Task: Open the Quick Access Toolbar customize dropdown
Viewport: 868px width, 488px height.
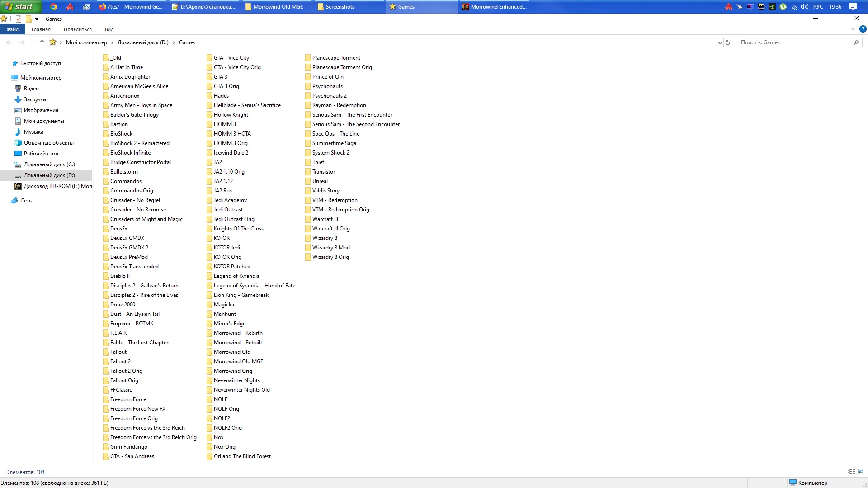Action: (x=37, y=19)
